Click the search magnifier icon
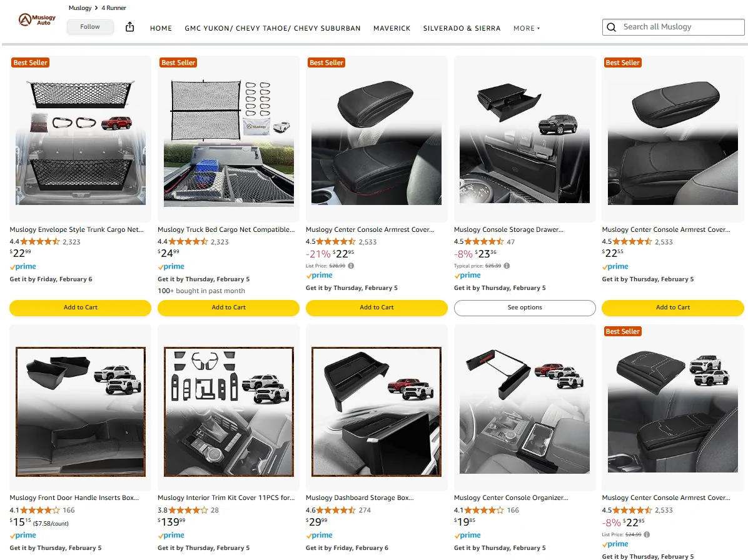This screenshot has width=748, height=560. pyautogui.click(x=611, y=27)
